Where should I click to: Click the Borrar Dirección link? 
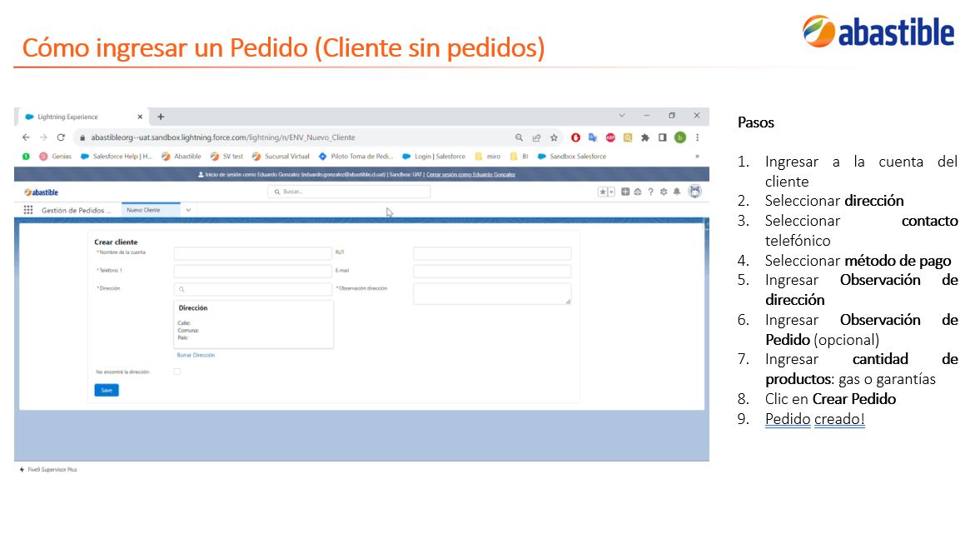(x=196, y=355)
